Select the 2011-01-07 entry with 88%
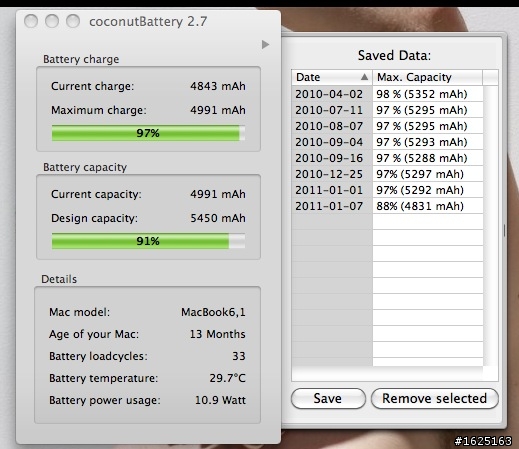This screenshot has width=519, height=449. (x=387, y=206)
